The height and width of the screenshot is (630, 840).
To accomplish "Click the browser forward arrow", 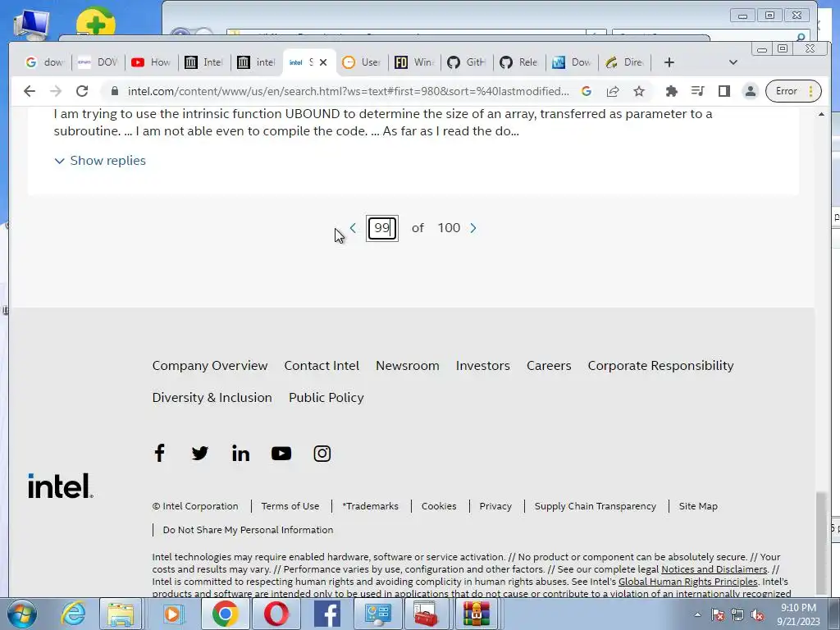I will (56, 91).
